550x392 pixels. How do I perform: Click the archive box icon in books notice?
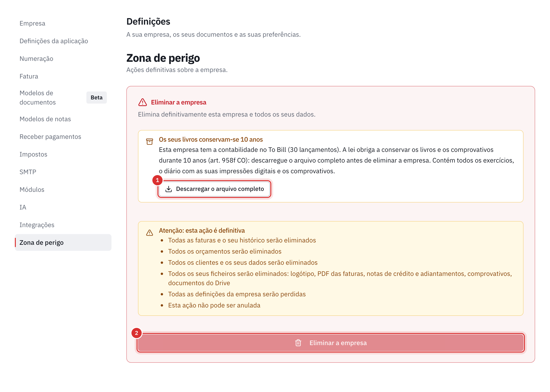click(149, 142)
